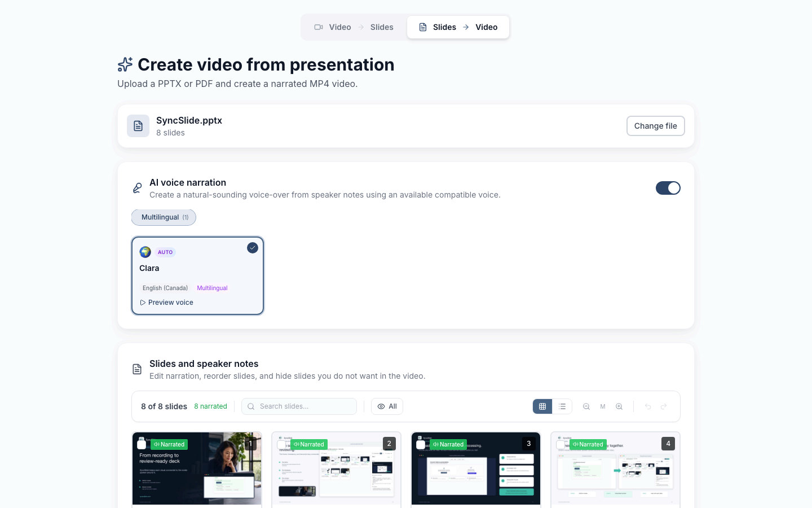This screenshot has height=508, width=812.
Task: Click the English (Canada) language tag
Action: (165, 288)
